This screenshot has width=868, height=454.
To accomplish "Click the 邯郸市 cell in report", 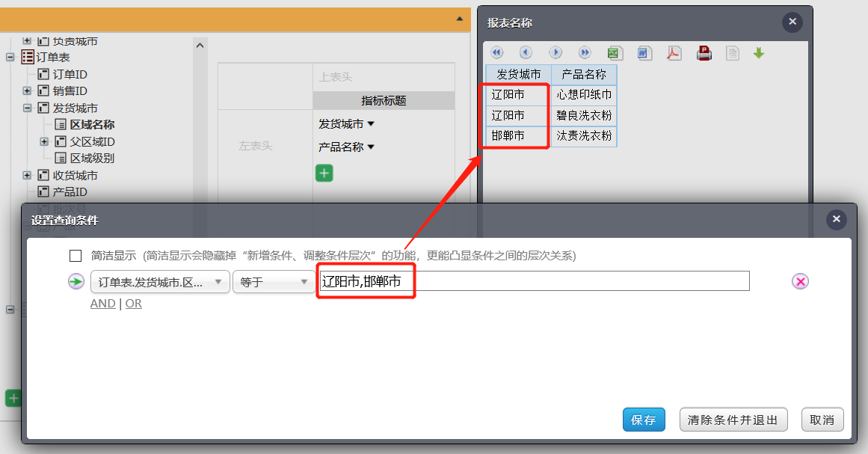I will pos(519,136).
